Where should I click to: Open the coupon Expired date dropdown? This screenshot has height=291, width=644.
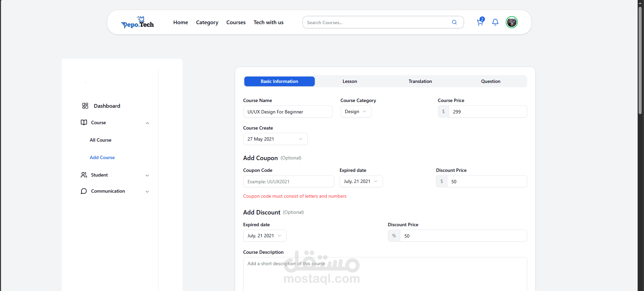[361, 182]
